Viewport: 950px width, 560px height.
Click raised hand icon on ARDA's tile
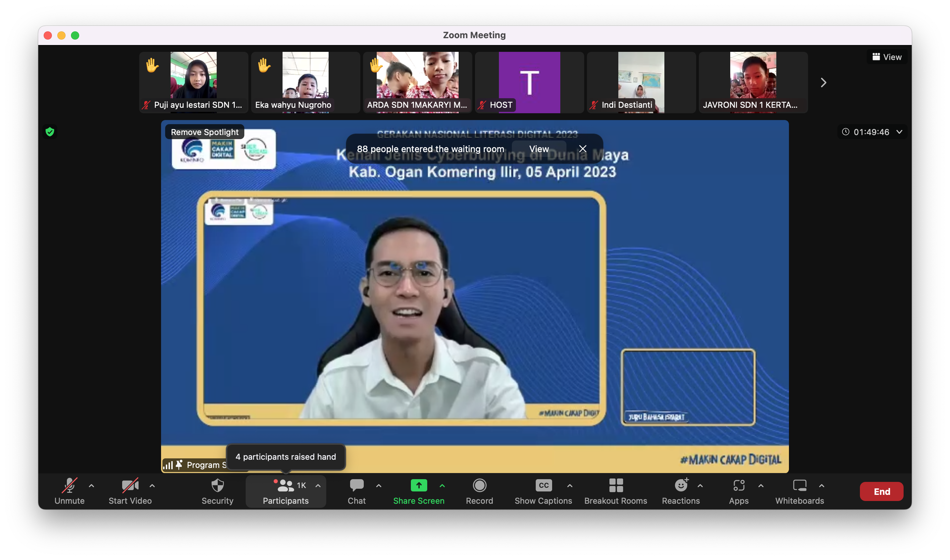pyautogui.click(x=376, y=65)
